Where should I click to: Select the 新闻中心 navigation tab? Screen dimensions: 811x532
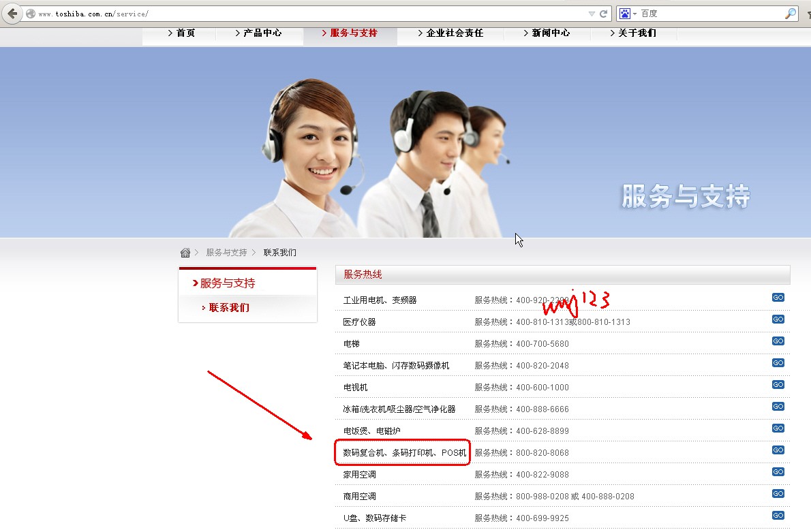(x=547, y=33)
